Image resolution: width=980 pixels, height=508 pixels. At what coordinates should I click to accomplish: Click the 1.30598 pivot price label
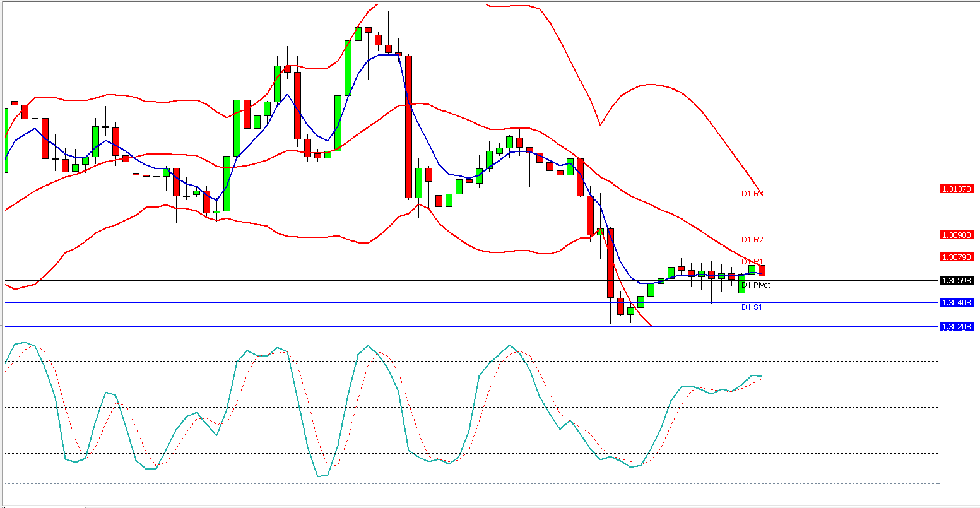click(x=957, y=280)
